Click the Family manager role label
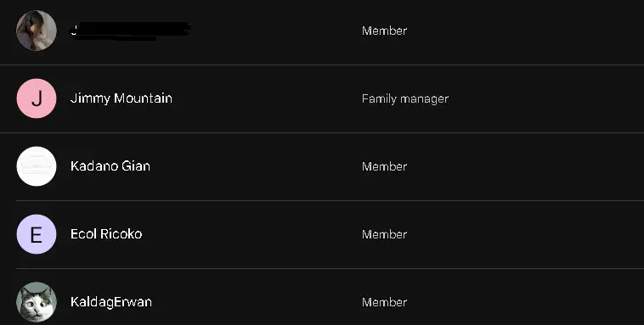 click(405, 99)
